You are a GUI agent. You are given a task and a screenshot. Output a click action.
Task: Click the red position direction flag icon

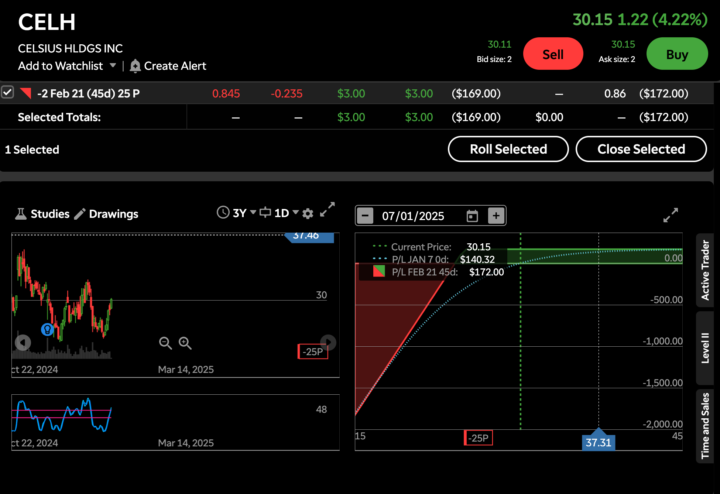26,93
